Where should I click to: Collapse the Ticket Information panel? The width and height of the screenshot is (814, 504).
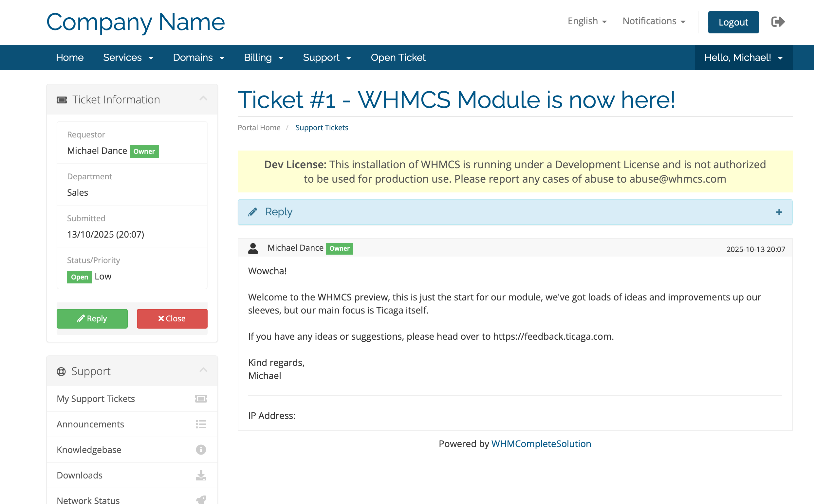pos(203,99)
